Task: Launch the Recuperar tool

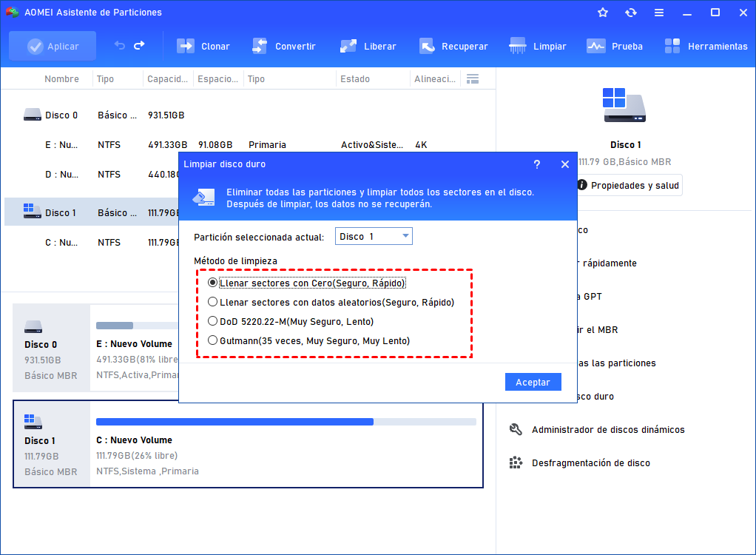Action: [x=453, y=46]
